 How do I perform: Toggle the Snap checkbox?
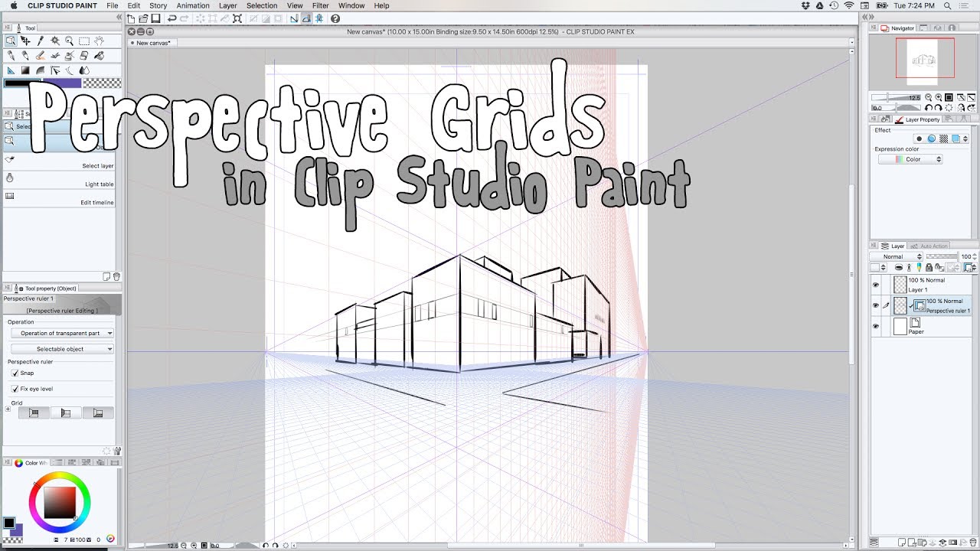pyautogui.click(x=15, y=373)
